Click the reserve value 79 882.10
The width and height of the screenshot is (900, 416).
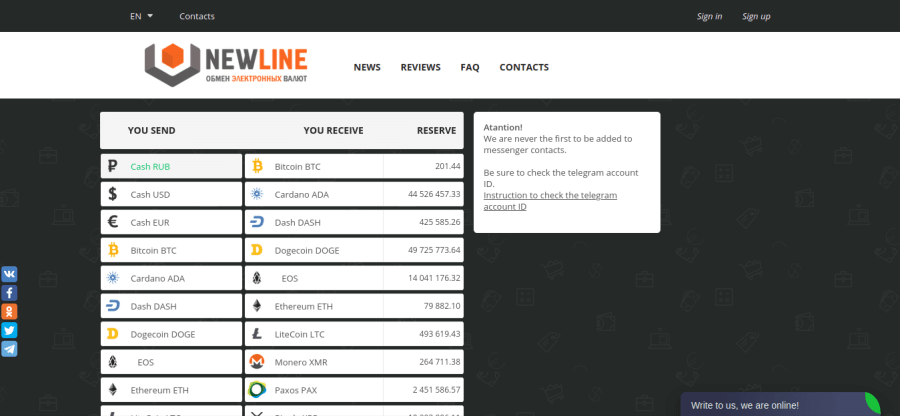(x=442, y=306)
